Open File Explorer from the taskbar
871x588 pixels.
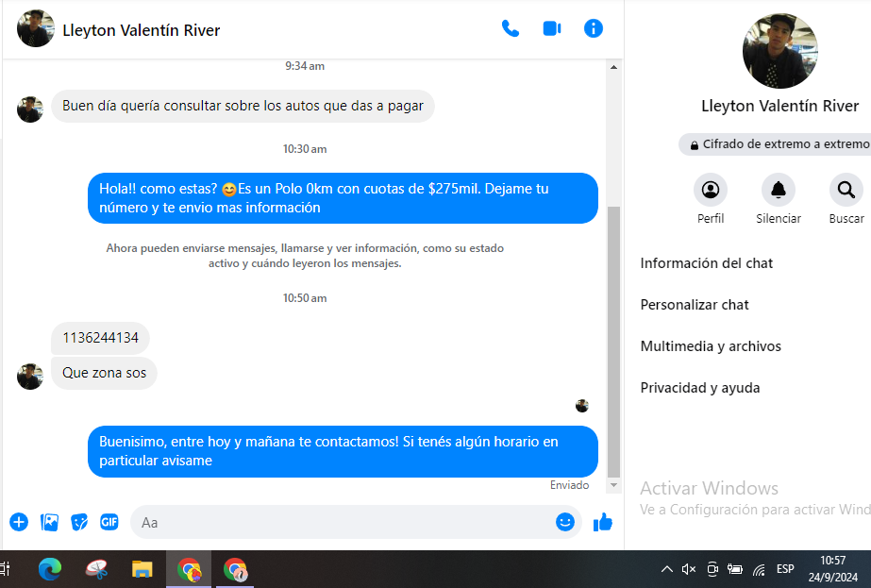point(142,569)
